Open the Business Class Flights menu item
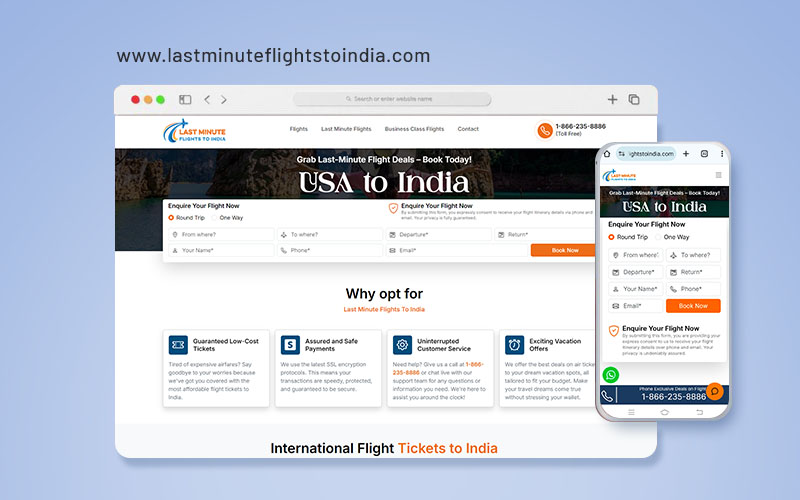The image size is (800, 500). tap(414, 129)
